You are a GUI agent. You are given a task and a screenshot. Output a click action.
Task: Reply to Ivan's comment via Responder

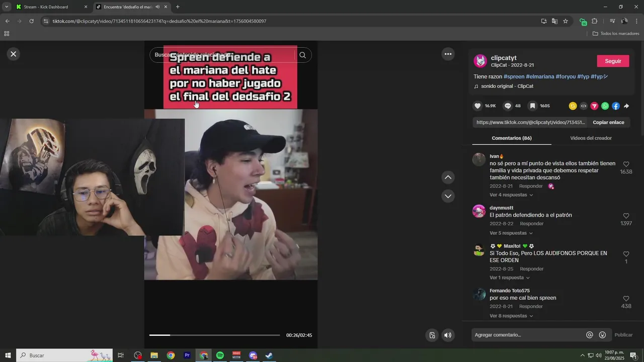click(531, 186)
